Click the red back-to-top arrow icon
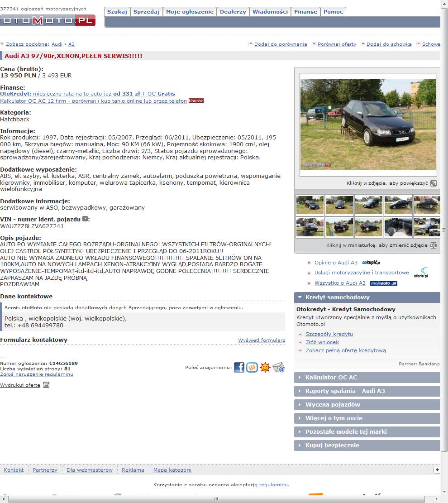 [x=437, y=470]
